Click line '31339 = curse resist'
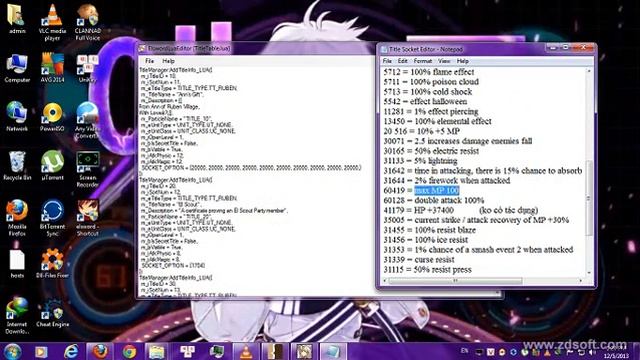 pyautogui.click(x=419, y=260)
